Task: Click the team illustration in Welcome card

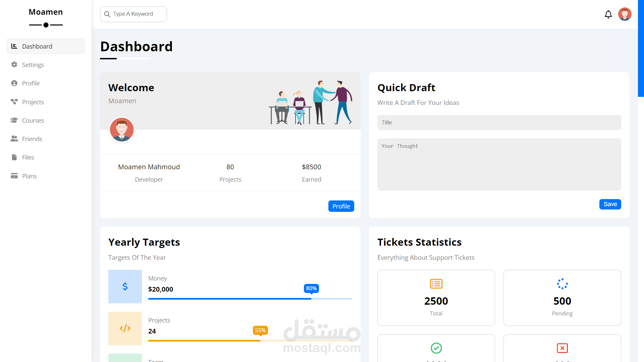Action: click(311, 103)
